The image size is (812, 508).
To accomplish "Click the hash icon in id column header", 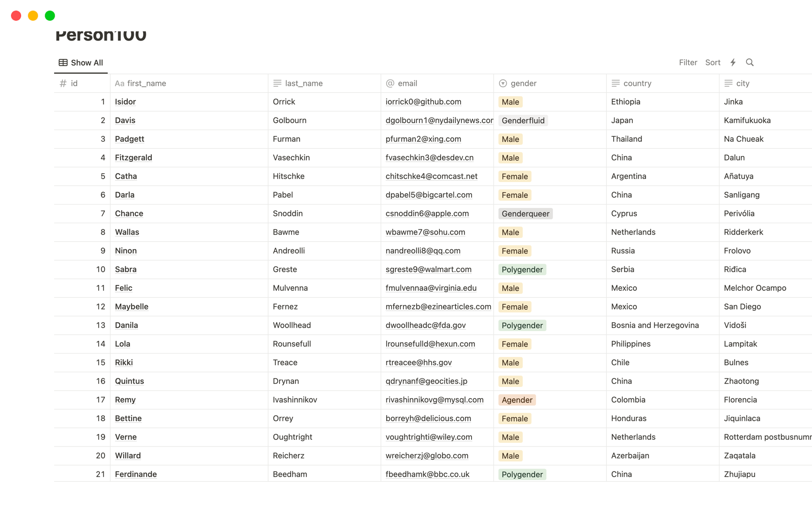I will pyautogui.click(x=63, y=83).
